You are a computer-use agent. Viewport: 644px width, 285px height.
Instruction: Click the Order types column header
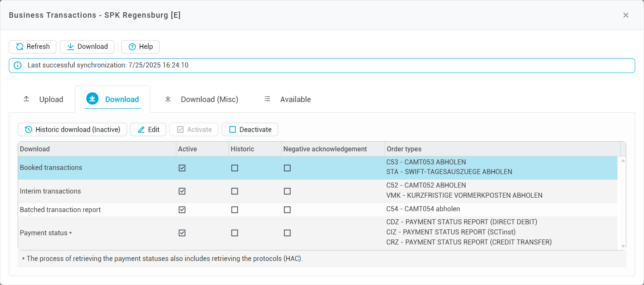pyautogui.click(x=404, y=149)
